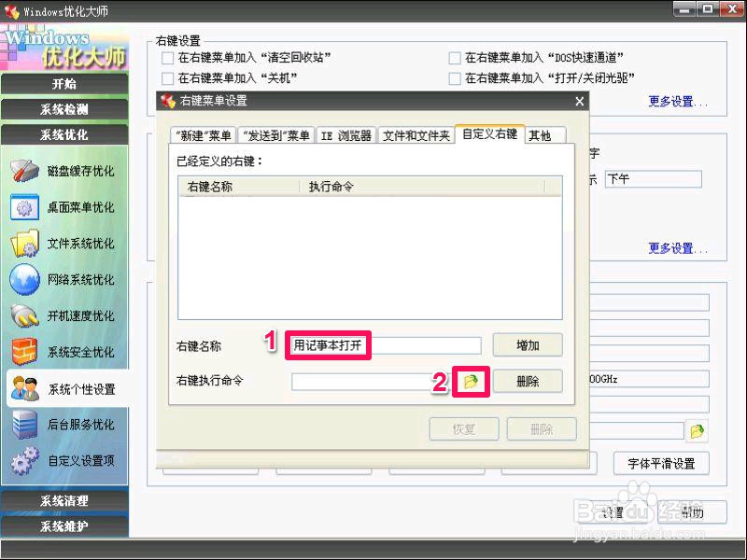
Task: Switch to the “新建”菜单 tab
Action: [203, 135]
